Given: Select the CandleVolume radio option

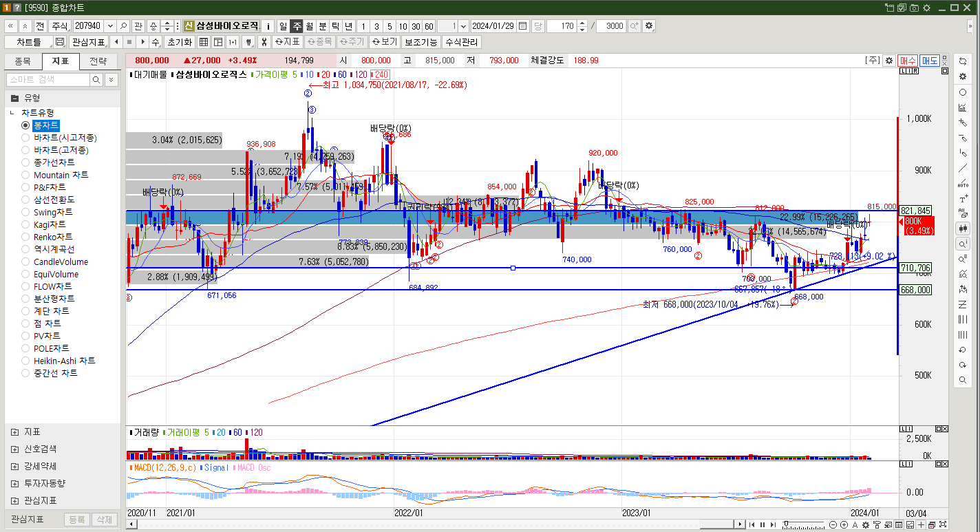Looking at the screenshot, I should (26, 262).
